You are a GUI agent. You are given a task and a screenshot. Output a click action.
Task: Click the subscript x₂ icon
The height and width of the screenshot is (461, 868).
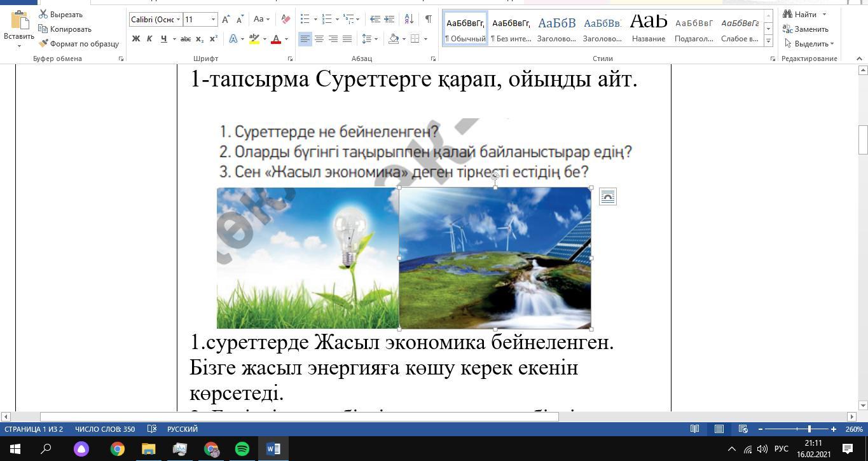pos(200,39)
